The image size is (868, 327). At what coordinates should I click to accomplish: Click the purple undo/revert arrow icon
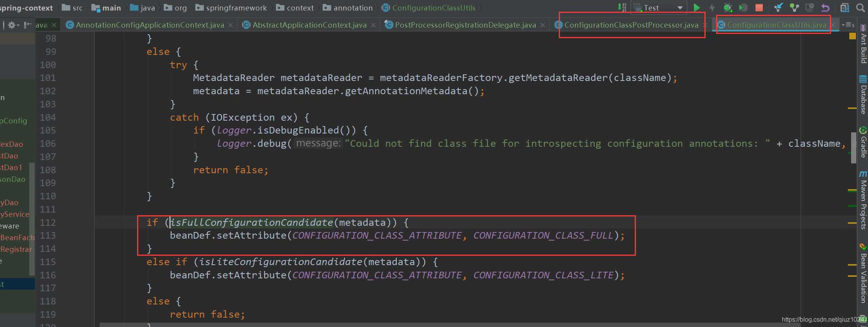(825, 8)
